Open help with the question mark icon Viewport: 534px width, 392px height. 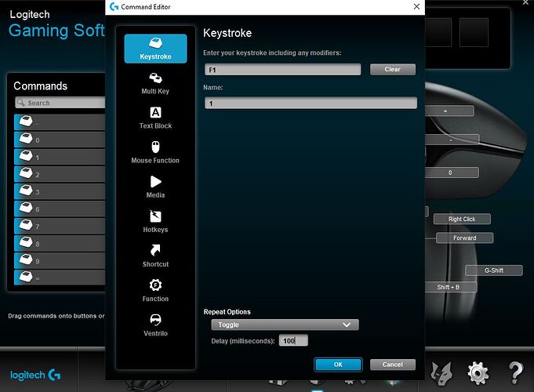click(516, 372)
